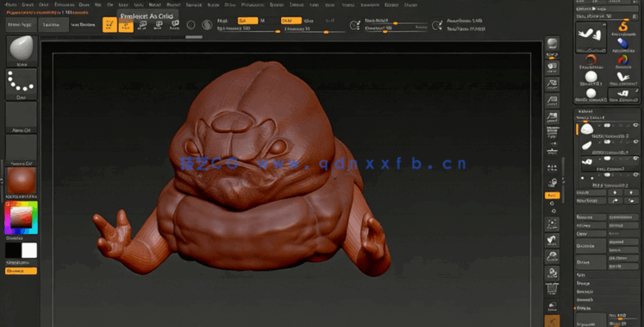This screenshot has height=327, width=644.
Task: Select the multicolored tool thumbnail
Action: pyautogui.click(x=623, y=60)
